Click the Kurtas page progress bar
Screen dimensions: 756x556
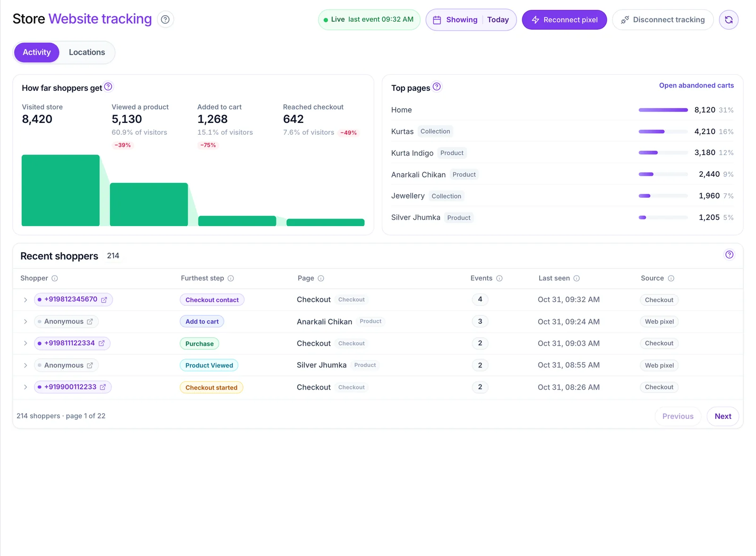[x=663, y=132]
